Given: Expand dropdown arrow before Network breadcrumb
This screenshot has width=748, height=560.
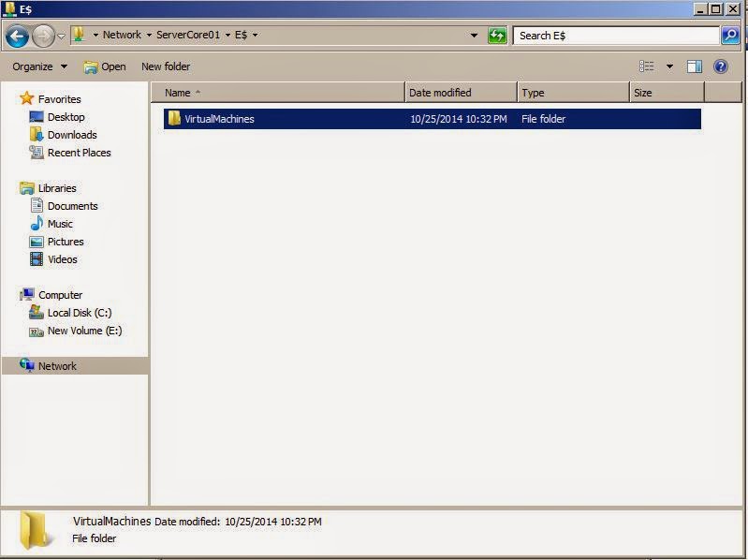Looking at the screenshot, I should point(95,35).
